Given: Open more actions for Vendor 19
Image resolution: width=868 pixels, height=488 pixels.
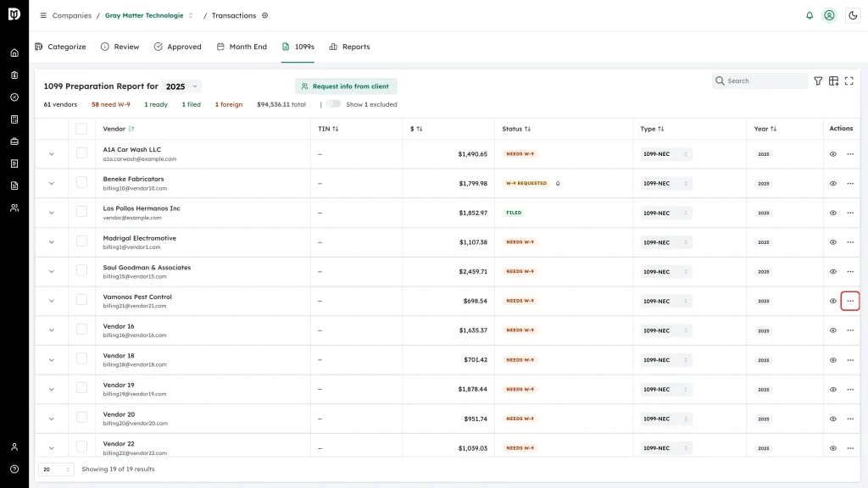Looking at the screenshot, I should 850,390.
